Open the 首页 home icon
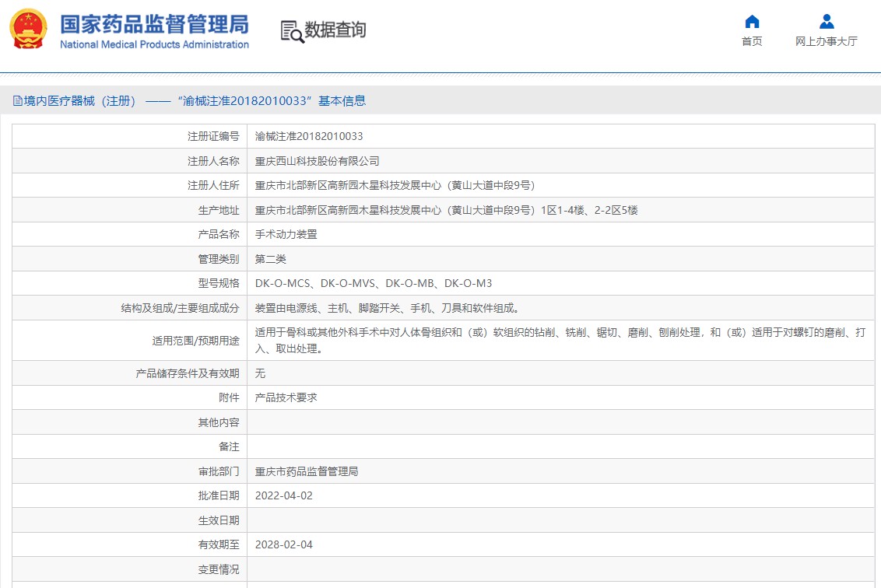This screenshot has height=588, width=881. tap(752, 22)
